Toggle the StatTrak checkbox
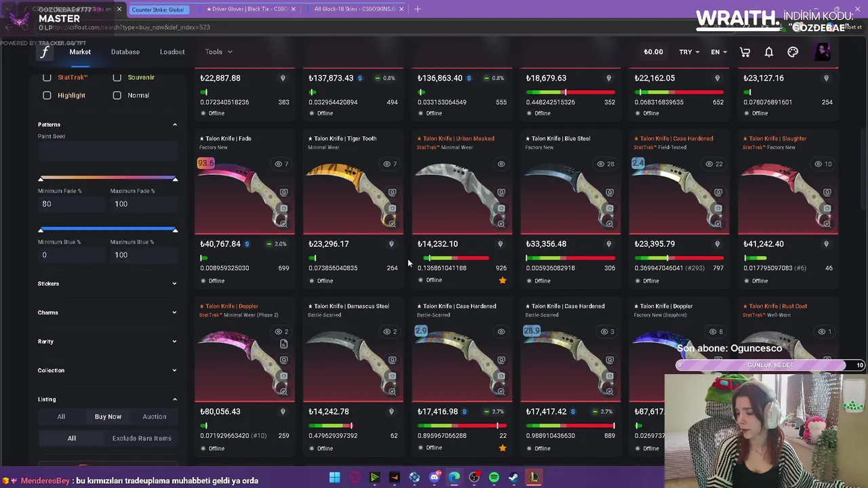This screenshot has width=868, height=488. click(47, 77)
